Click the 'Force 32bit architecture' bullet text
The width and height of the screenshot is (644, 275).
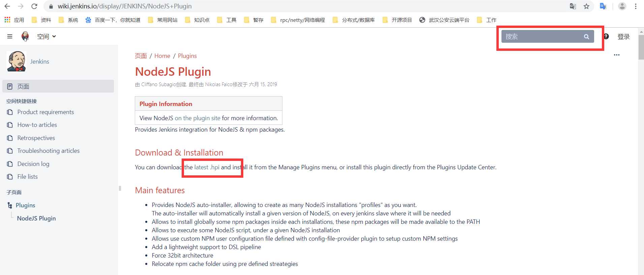pos(182,255)
